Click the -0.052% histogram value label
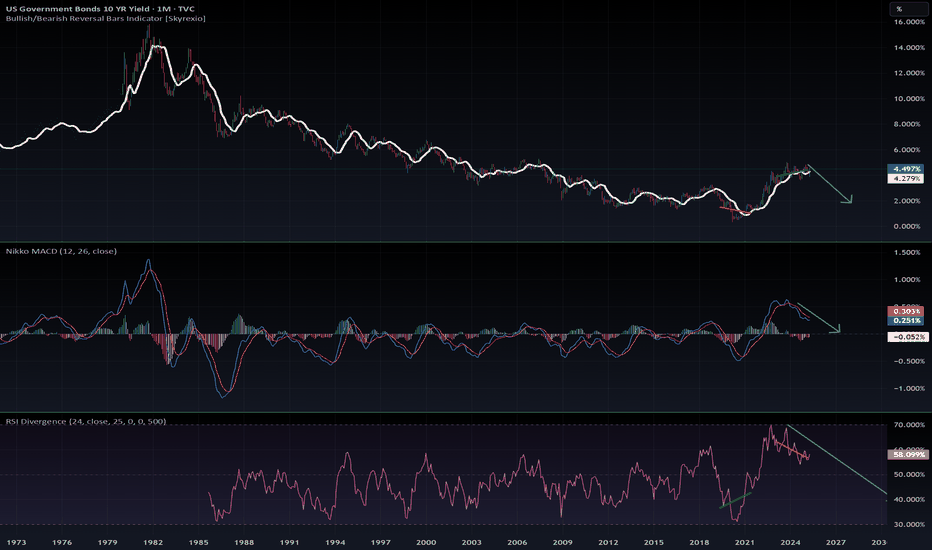The width and height of the screenshot is (932, 550). tap(907, 337)
